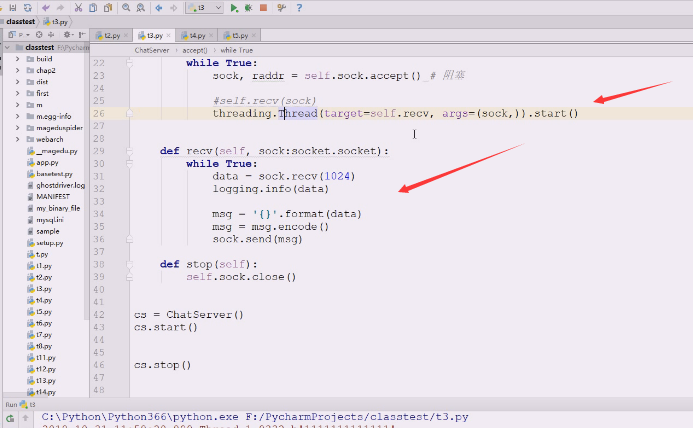
Task: Click the rerun icon in the Run panel
Action: [10, 418]
